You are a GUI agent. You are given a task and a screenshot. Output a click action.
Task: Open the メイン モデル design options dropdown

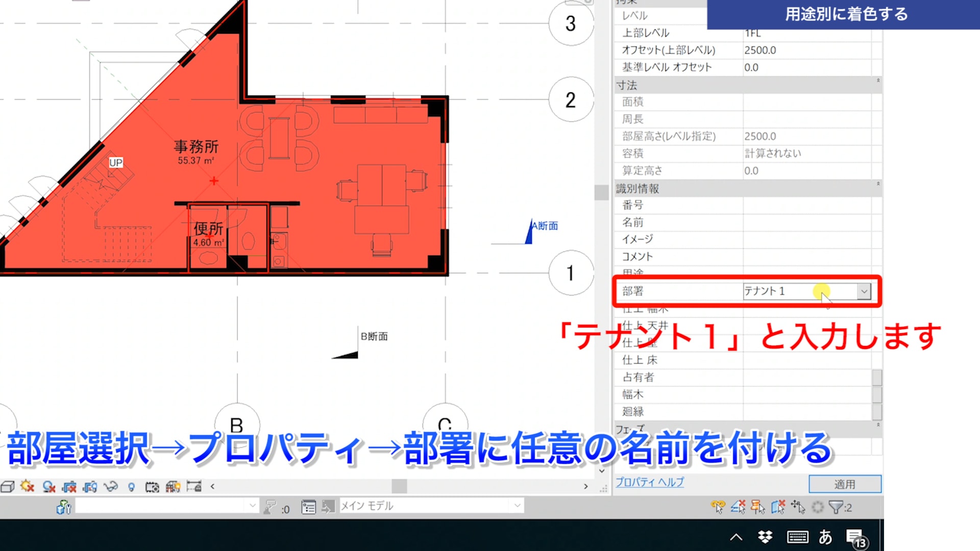click(517, 506)
